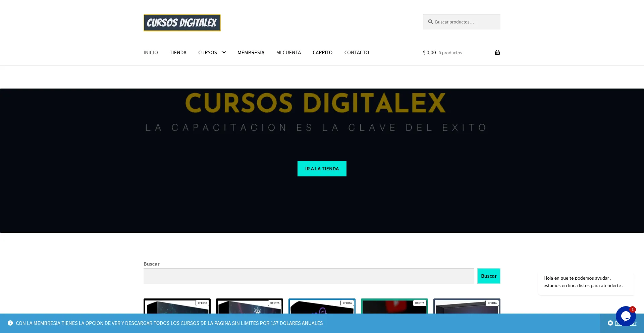Screen dimensions: 644x333
Task: Select CONTACTO in the navigation
Action: [357, 53]
